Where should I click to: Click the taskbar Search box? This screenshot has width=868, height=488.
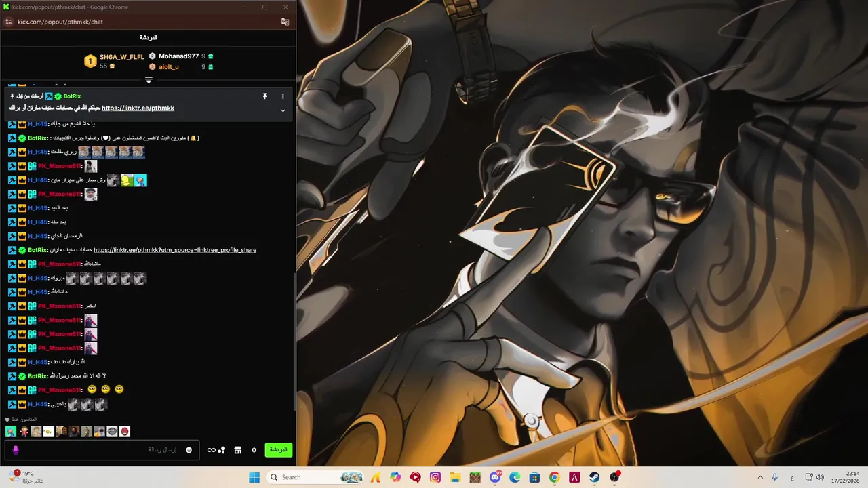click(316, 477)
